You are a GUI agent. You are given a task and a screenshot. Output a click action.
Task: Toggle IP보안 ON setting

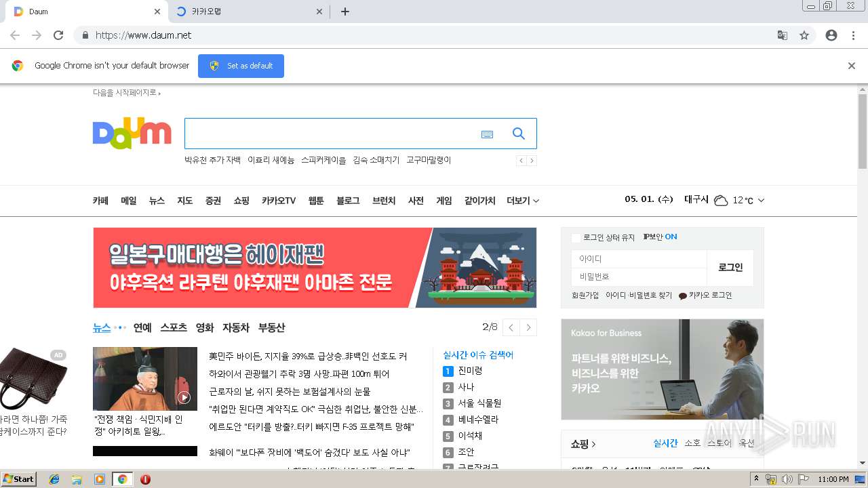pos(660,237)
